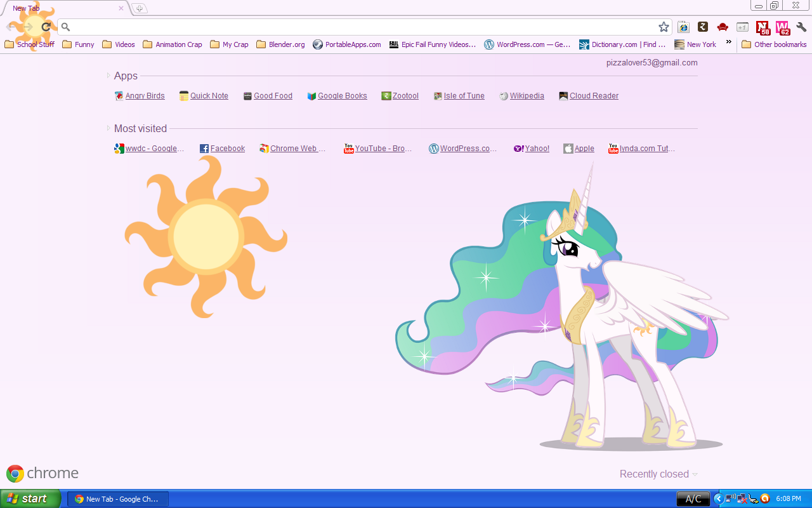Open the IE Tab extension icon
The width and height of the screenshot is (812, 508).
[683, 27]
